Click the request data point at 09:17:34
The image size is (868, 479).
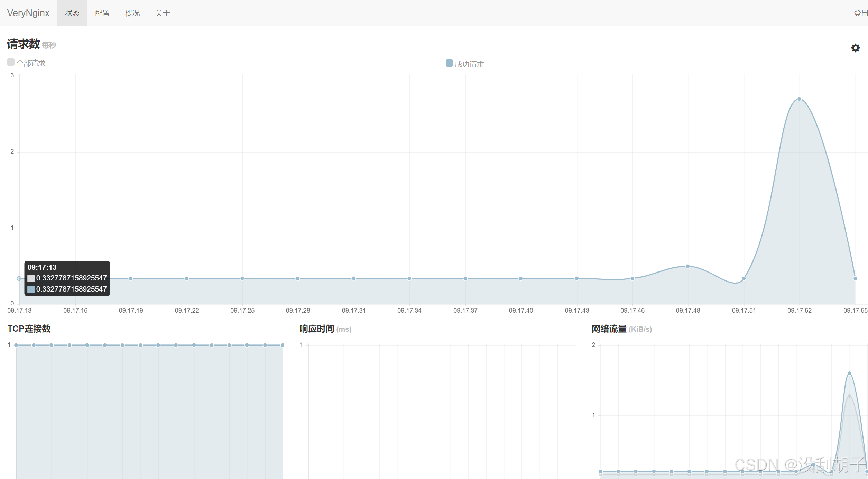409,278
